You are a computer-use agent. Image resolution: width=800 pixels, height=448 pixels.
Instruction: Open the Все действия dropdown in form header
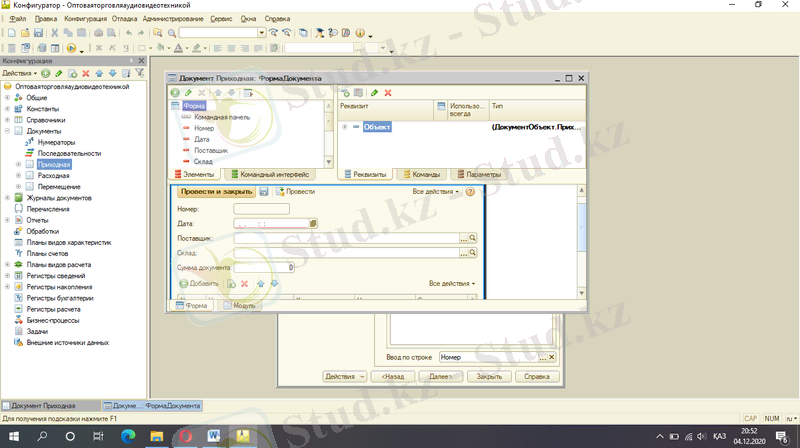coord(435,191)
